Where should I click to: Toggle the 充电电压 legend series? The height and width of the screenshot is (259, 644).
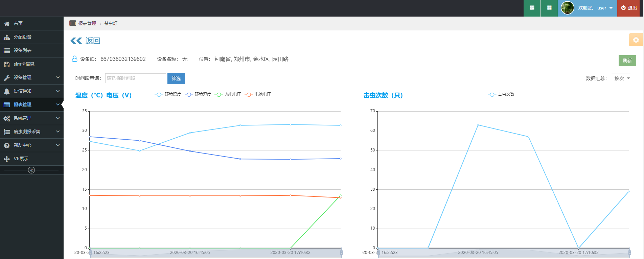tap(228, 95)
